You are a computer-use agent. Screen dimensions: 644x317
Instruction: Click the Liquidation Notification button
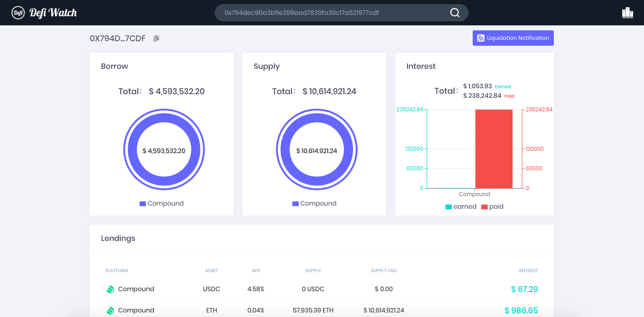click(x=513, y=38)
